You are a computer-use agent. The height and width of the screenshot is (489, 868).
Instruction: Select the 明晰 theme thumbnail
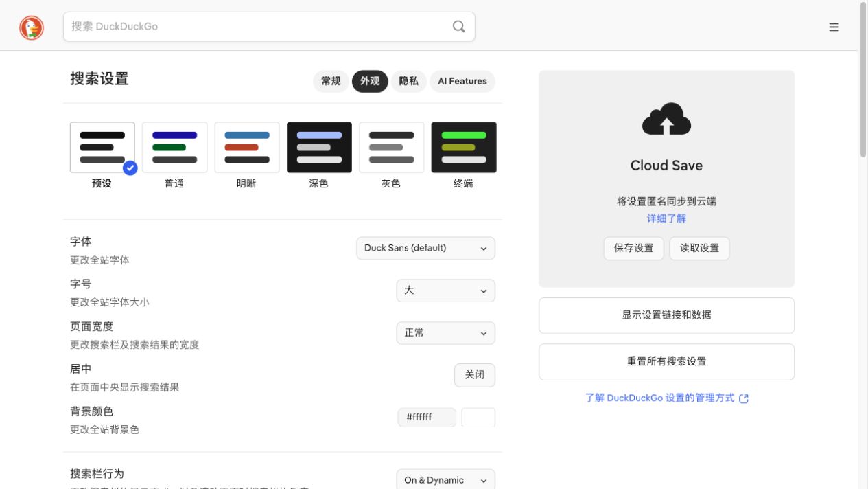(x=247, y=147)
